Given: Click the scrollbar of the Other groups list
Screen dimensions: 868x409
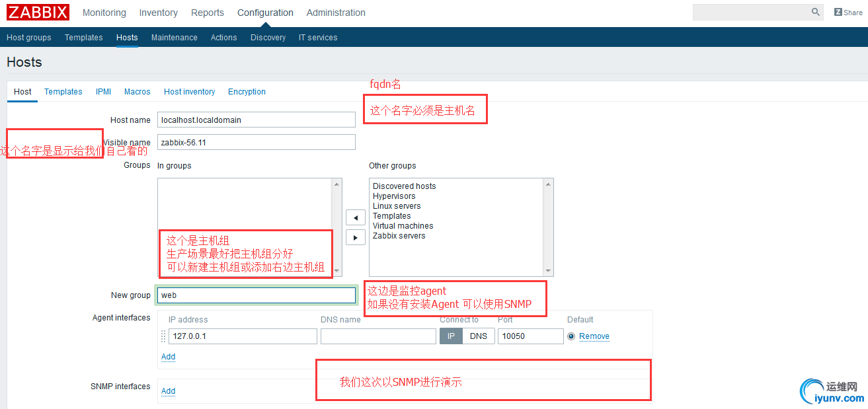Looking at the screenshot, I should click(547, 227).
